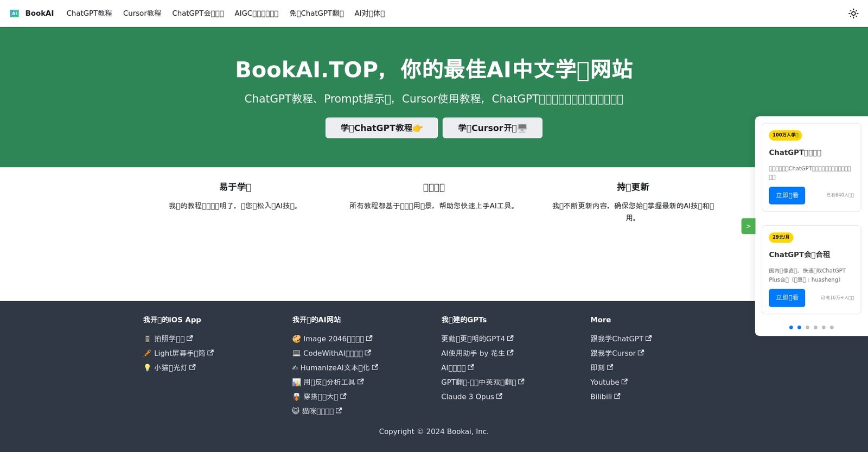Click the blue button on ChatGPT会合租 card
Image resolution: width=868 pixels, height=452 pixels.
click(x=787, y=298)
